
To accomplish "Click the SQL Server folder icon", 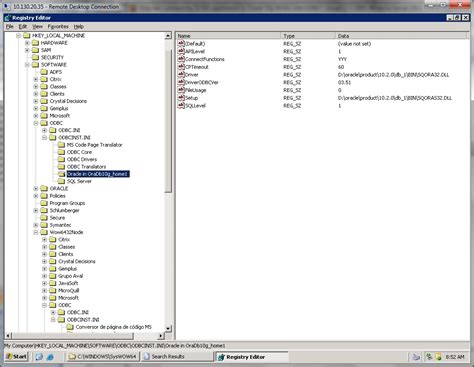I will pos(61,181).
